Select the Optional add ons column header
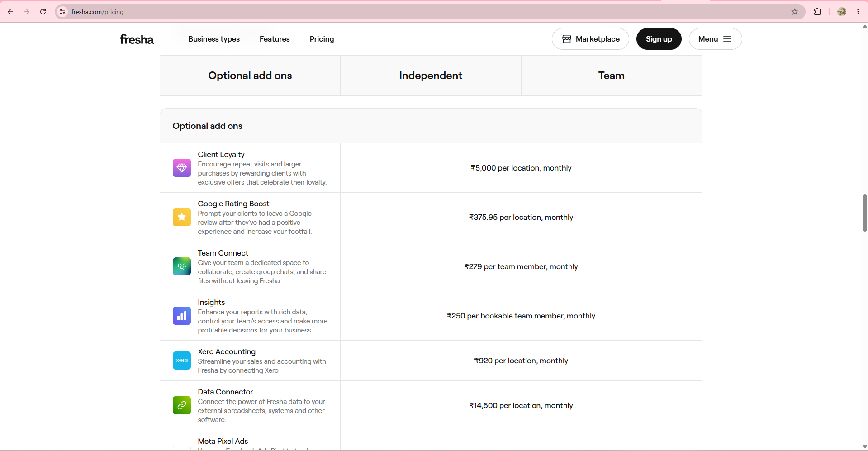The image size is (868, 451). point(250,76)
